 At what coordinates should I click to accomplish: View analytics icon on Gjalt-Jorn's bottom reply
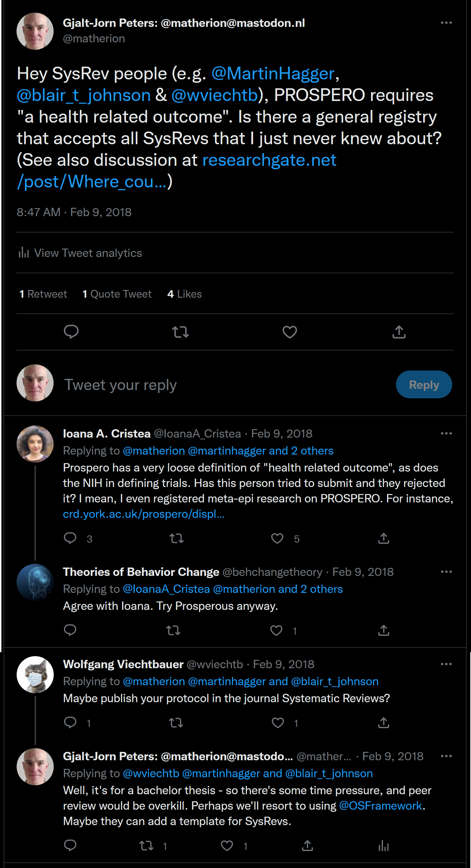point(383,845)
